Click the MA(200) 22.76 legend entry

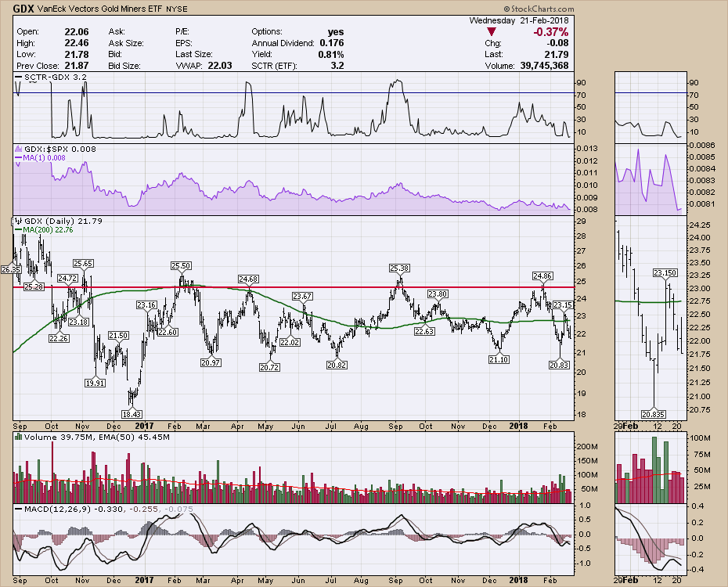coord(44,229)
